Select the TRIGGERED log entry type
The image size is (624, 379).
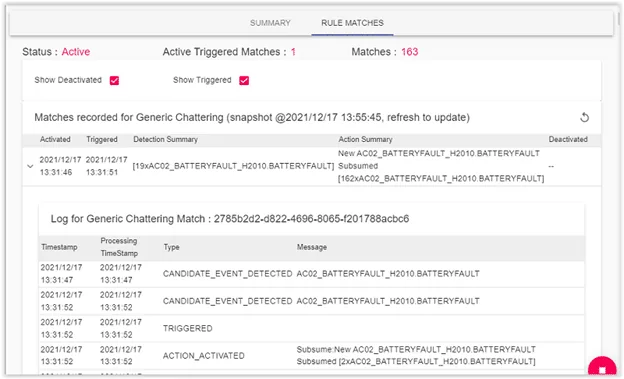coord(187,328)
